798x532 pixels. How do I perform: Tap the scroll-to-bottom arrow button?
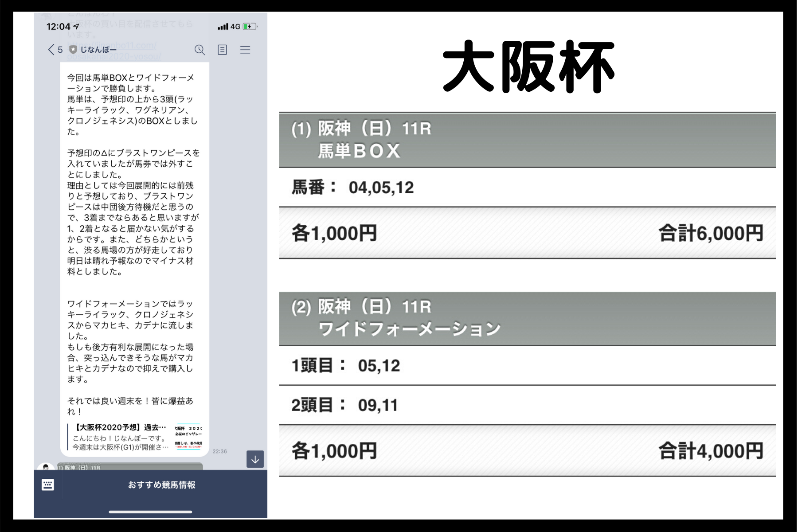[255, 459]
